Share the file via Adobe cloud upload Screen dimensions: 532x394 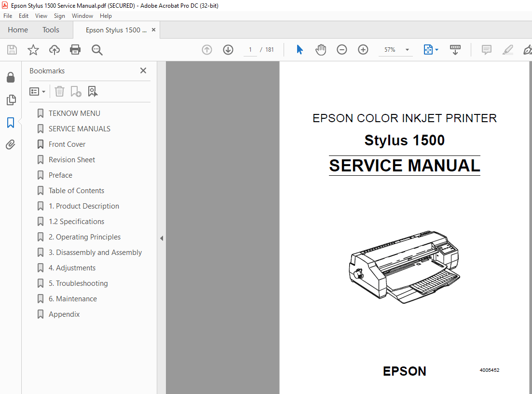[x=54, y=50]
